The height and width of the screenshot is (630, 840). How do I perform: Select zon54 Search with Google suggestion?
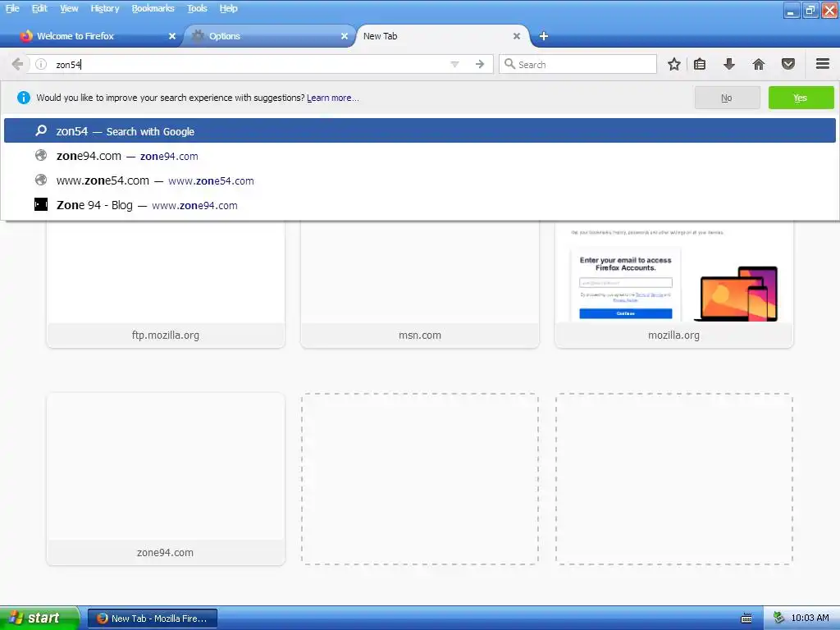419,130
